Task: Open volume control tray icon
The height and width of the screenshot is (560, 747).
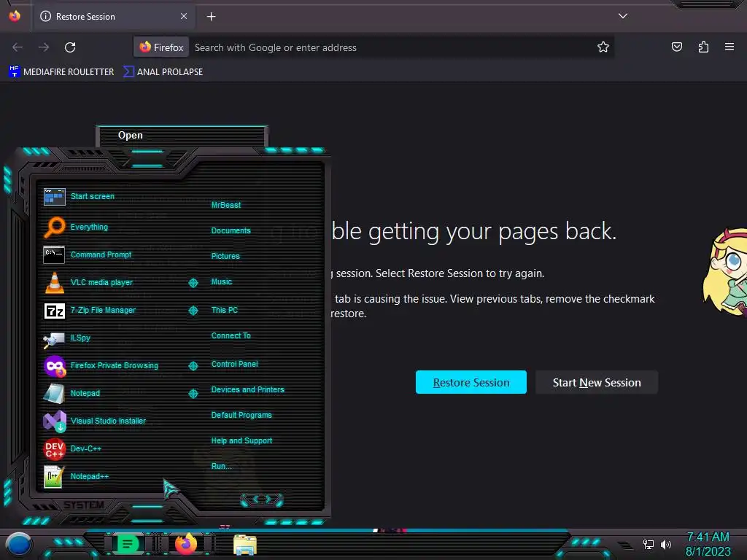Action: [666, 544]
